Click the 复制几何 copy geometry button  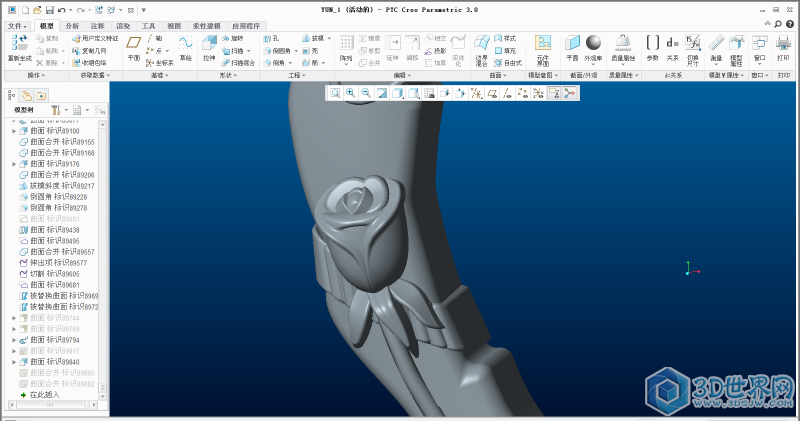tap(89, 51)
